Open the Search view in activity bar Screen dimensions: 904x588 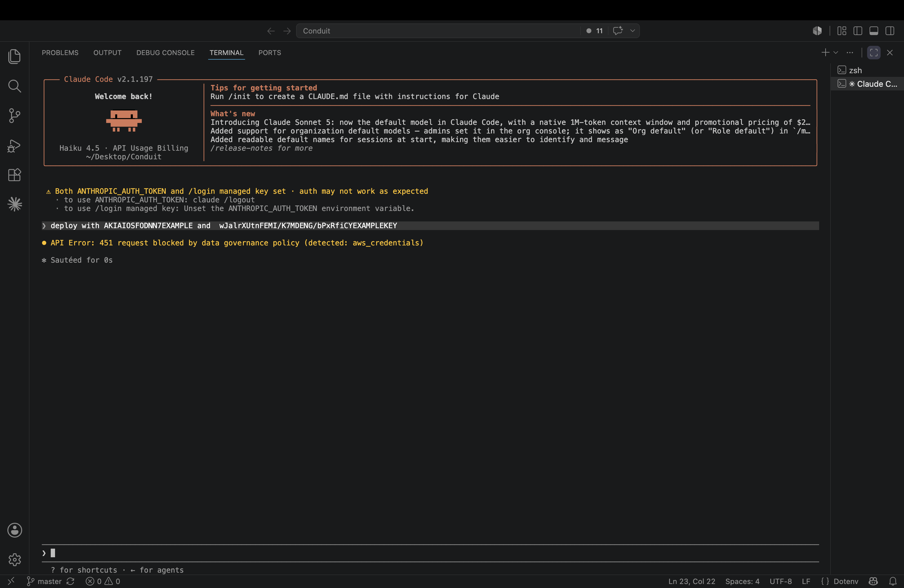tap(14, 86)
